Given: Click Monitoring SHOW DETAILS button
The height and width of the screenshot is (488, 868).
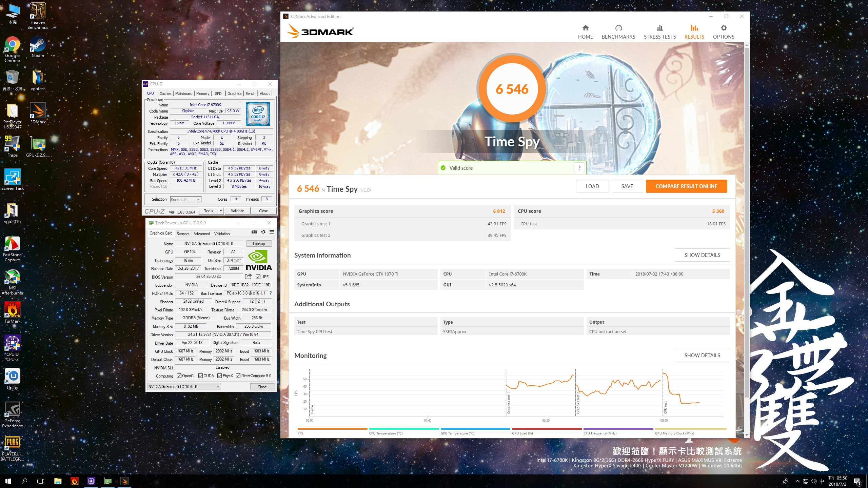Looking at the screenshot, I should coord(702,355).
